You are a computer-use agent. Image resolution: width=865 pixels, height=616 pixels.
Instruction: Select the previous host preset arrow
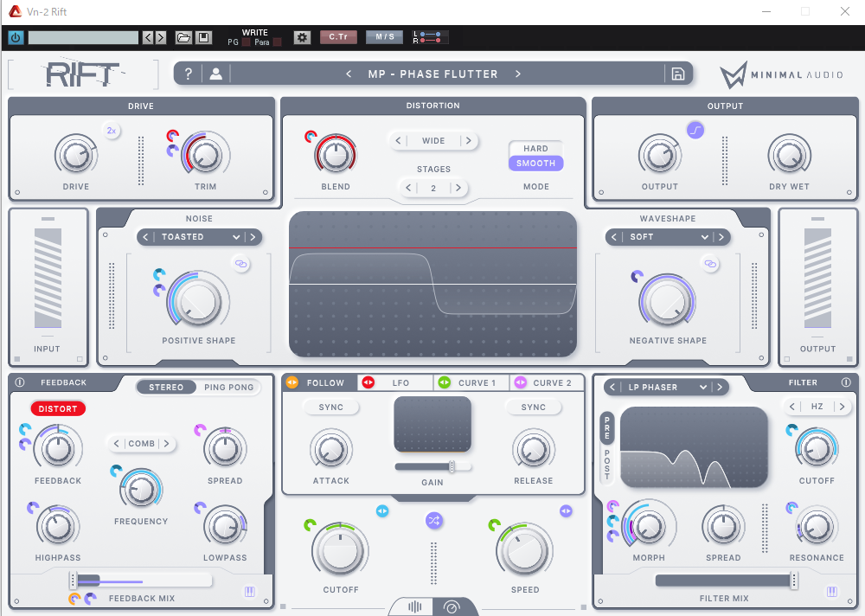tap(148, 37)
